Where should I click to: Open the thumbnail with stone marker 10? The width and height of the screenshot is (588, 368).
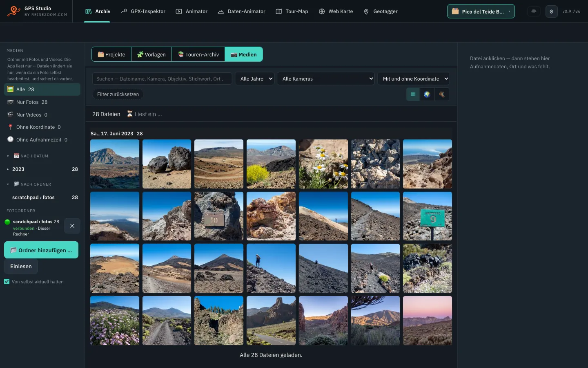click(219, 216)
